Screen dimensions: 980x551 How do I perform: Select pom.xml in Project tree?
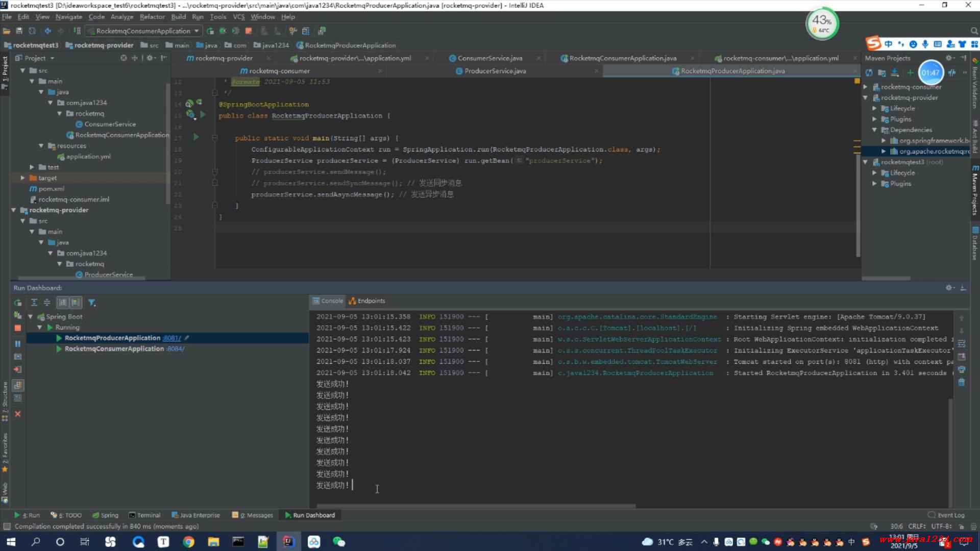[x=47, y=189]
